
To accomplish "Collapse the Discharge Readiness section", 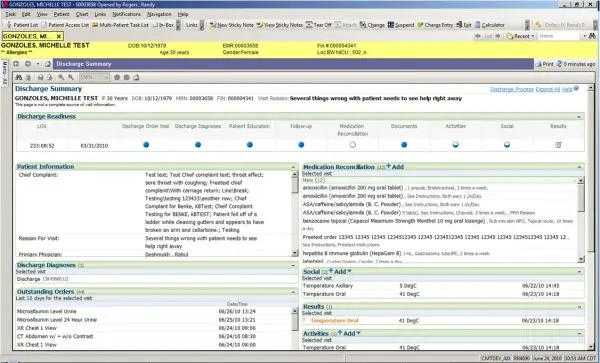I will (x=579, y=116).
